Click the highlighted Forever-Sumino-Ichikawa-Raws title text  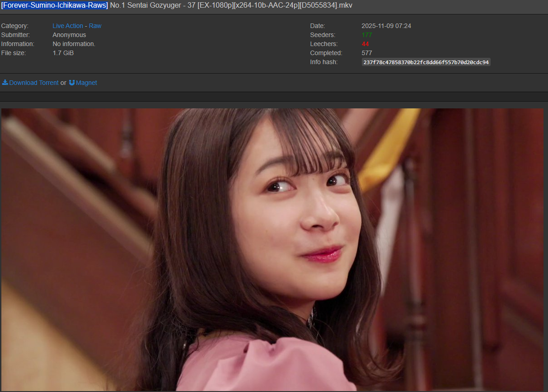(x=54, y=5)
